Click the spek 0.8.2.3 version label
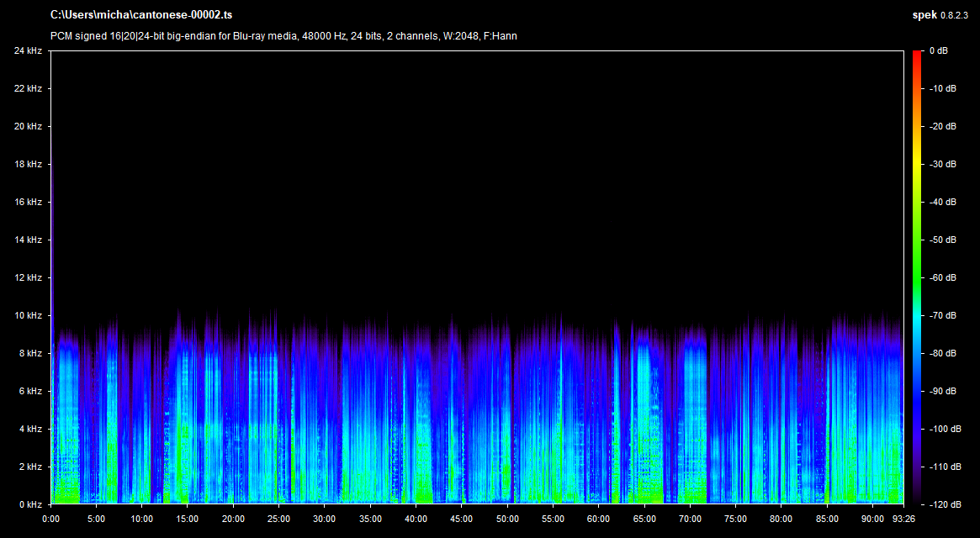Viewport: 980px width, 538px height. pos(941,15)
